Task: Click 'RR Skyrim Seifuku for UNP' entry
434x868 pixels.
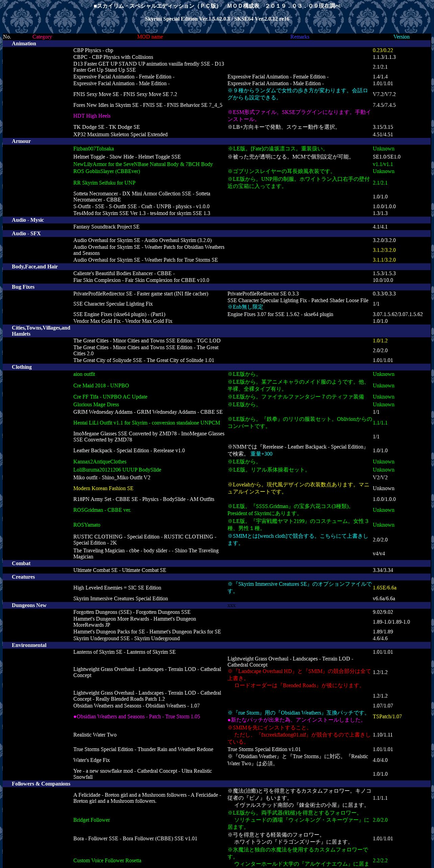Action: pos(104,183)
